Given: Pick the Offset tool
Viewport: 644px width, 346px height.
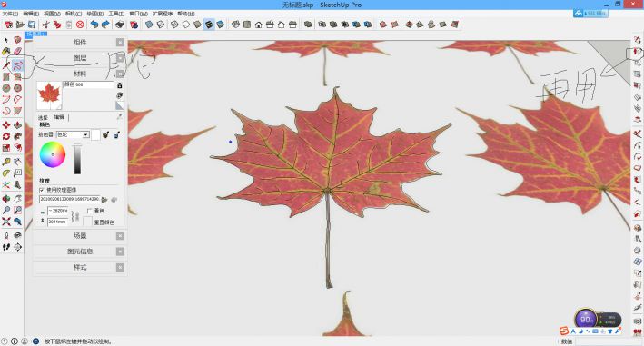Looking at the screenshot, I should coord(17,148).
